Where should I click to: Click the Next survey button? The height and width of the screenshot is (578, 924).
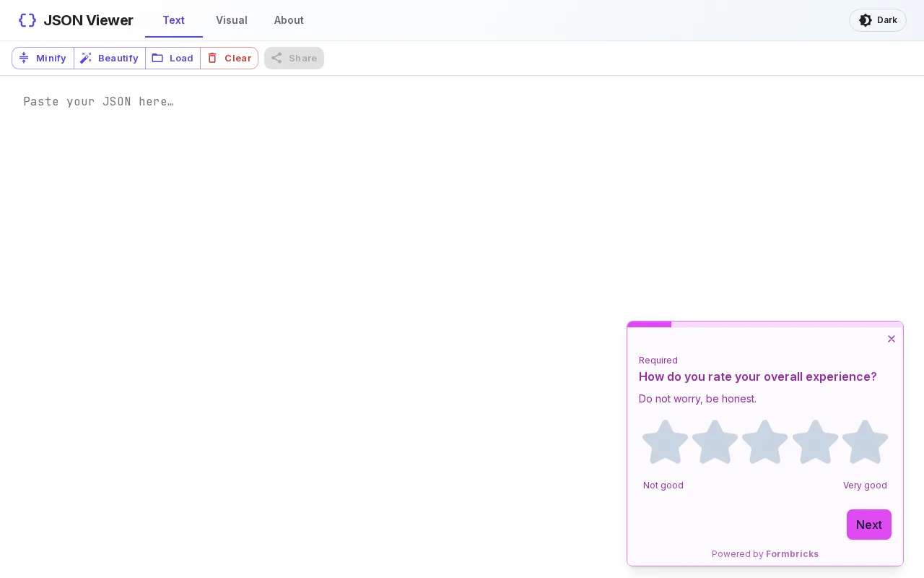(869, 525)
